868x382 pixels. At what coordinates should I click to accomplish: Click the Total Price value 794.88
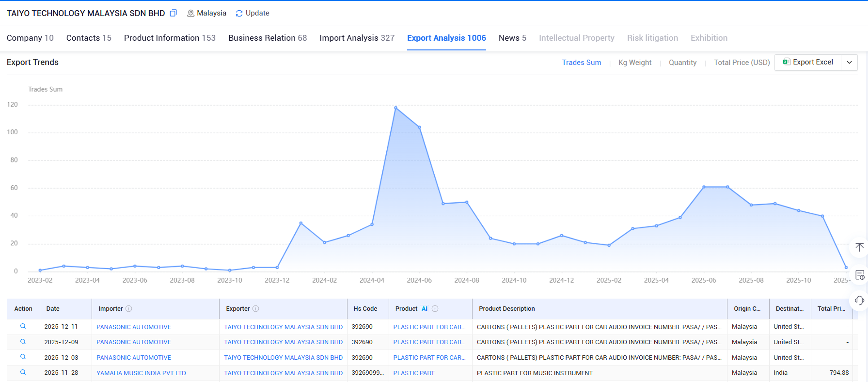tap(839, 373)
